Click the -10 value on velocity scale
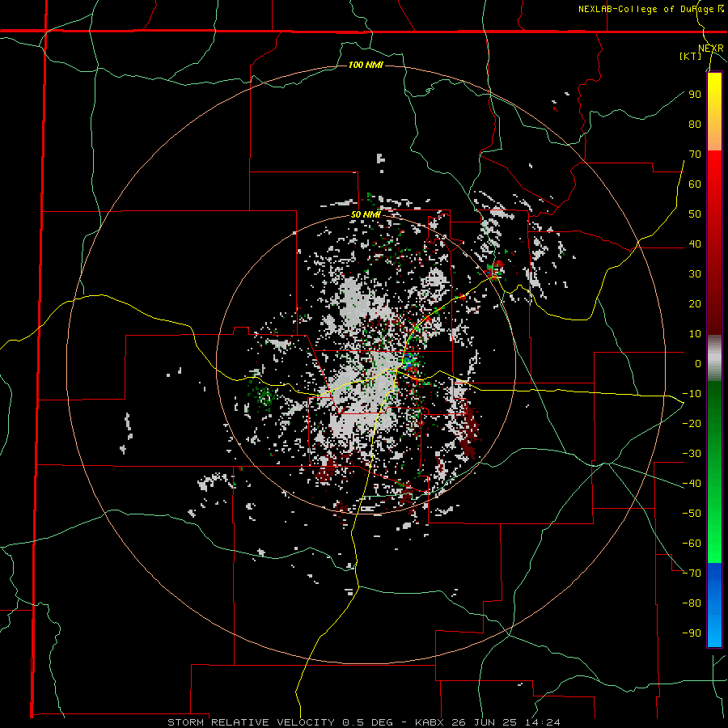Image resolution: width=728 pixels, height=728 pixels. point(692,394)
